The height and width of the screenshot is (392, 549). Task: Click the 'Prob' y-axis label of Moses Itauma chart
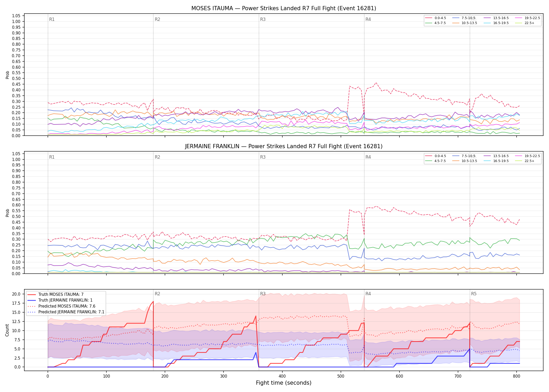[8, 75]
